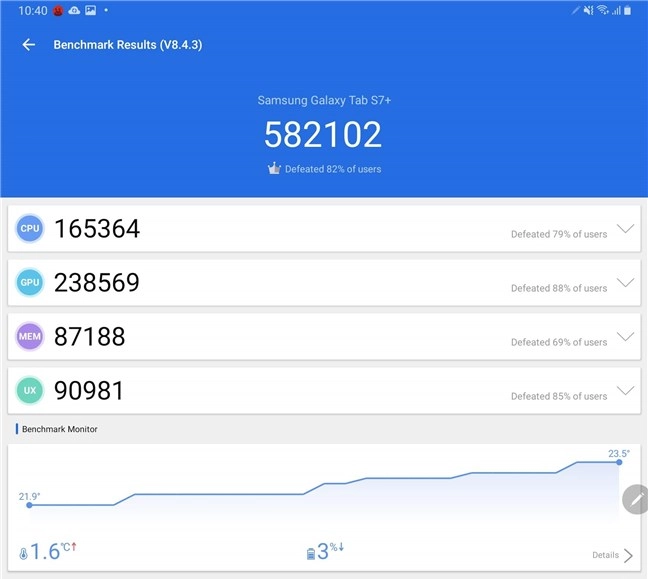Screen dimensions: 648x579
Task: Open Benchmark Monitor Details link
Action: point(605,555)
